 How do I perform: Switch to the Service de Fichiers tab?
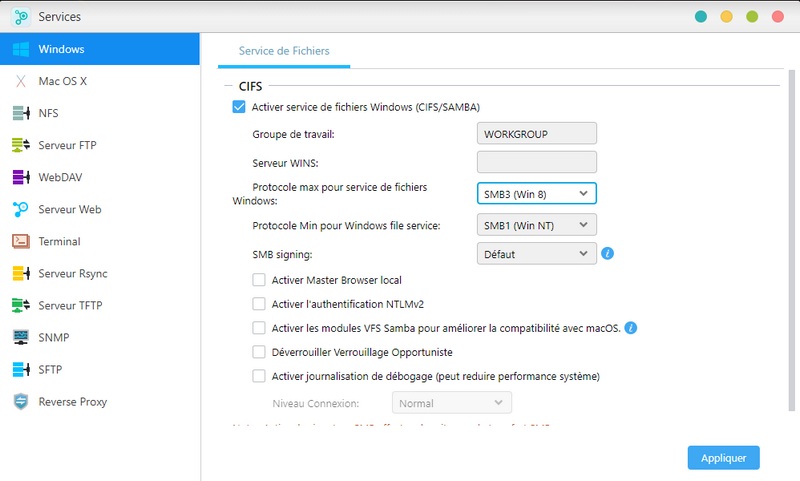pos(284,50)
